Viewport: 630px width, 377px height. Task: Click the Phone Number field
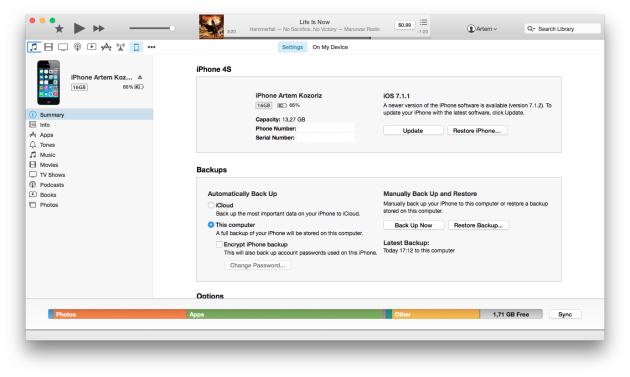[x=325, y=128]
